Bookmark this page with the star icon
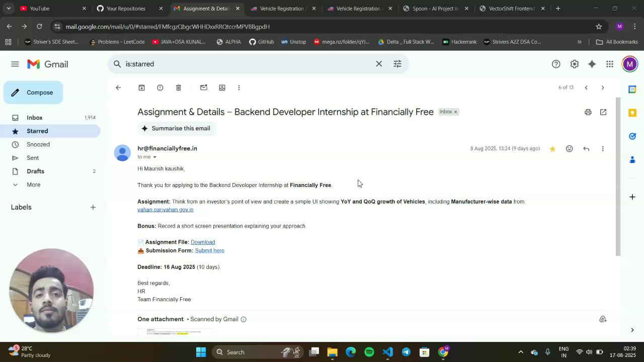Screen dimensions: 644x362 tap(599, 27)
